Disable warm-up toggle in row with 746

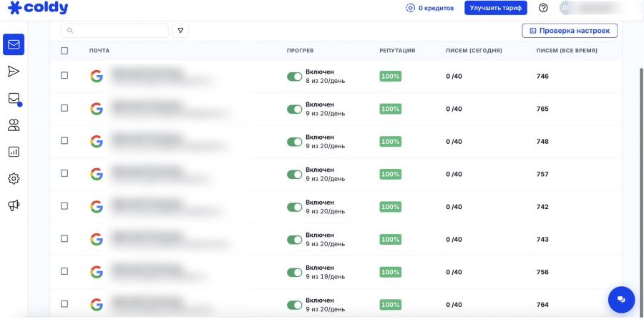click(295, 77)
